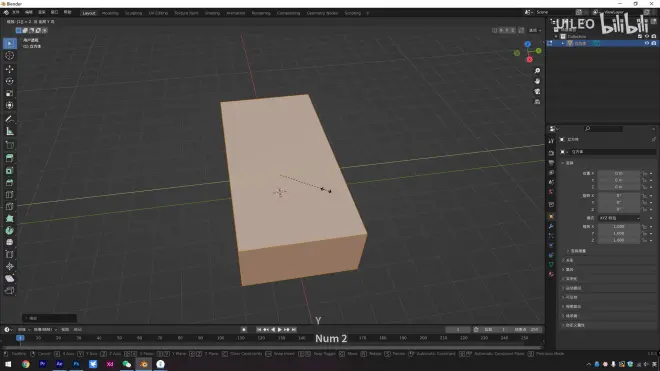Image resolution: width=660 pixels, height=371 pixels.
Task: Select the Annotate pencil tool
Action: click(10, 119)
